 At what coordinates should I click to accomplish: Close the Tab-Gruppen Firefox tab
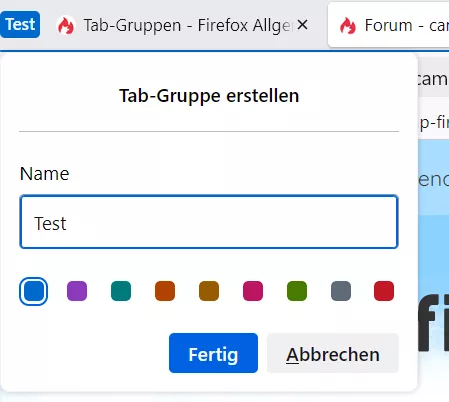click(x=302, y=25)
